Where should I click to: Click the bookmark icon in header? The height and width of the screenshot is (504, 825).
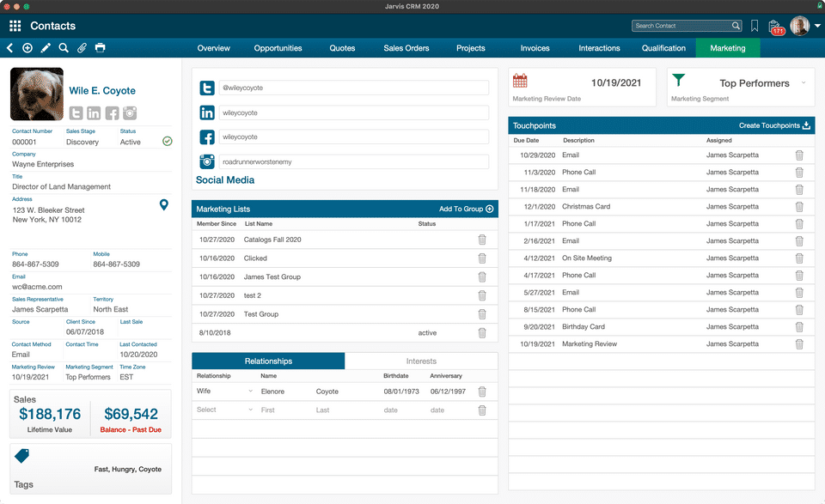[755, 26]
